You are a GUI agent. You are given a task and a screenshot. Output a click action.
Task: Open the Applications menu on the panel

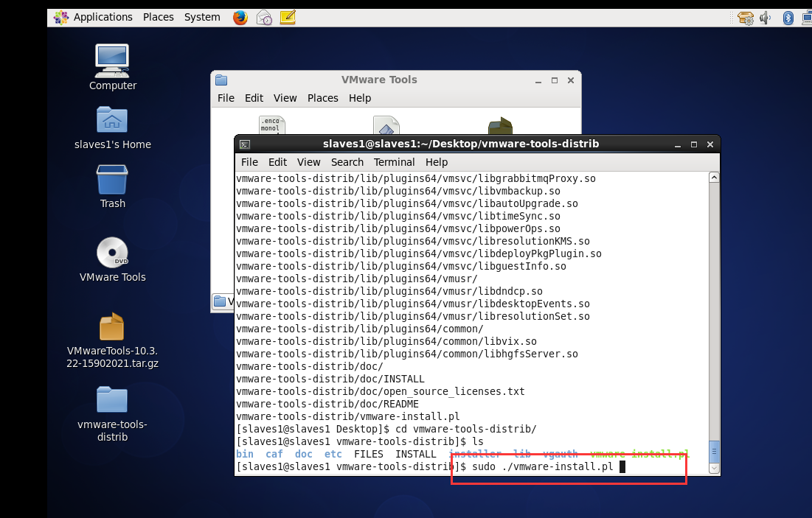pyautogui.click(x=103, y=16)
